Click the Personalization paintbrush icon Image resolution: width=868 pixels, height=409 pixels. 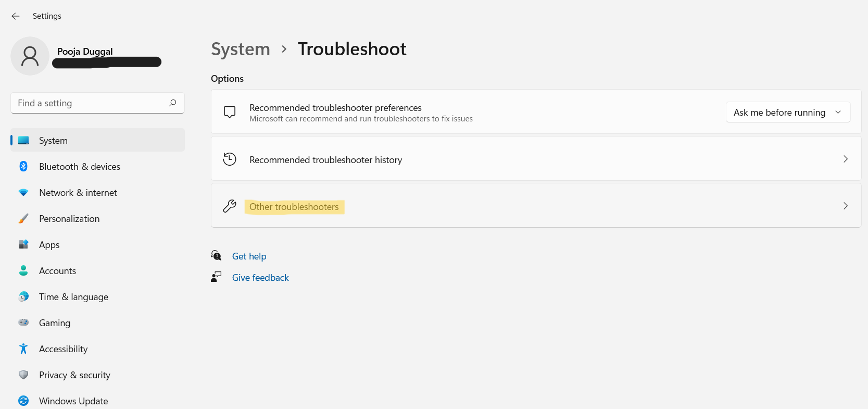[x=23, y=219]
